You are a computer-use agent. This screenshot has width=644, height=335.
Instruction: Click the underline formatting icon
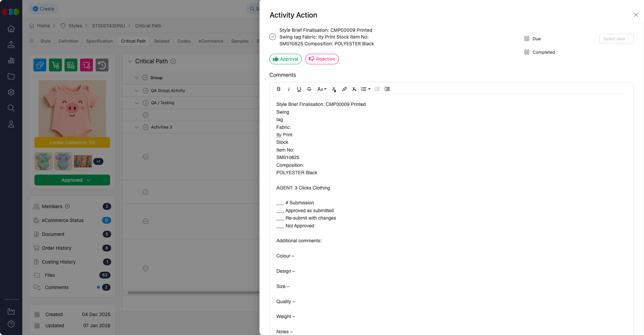point(299,89)
